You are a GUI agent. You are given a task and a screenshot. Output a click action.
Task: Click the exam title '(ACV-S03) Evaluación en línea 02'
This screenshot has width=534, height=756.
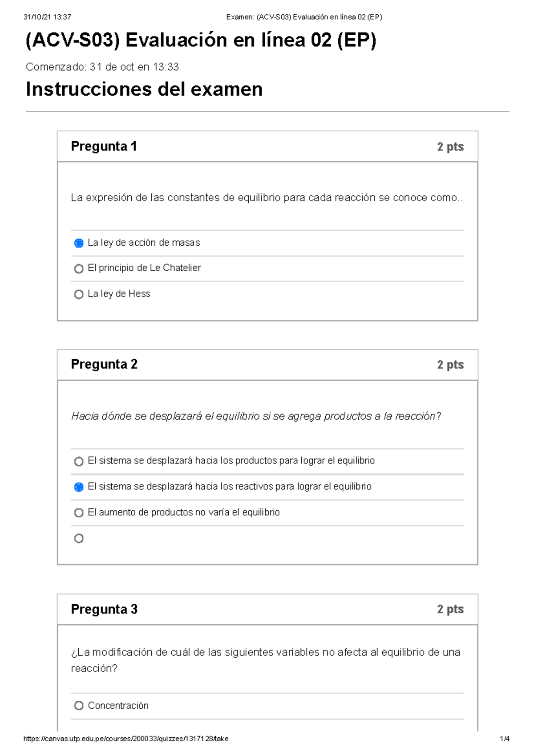pyautogui.click(x=201, y=41)
